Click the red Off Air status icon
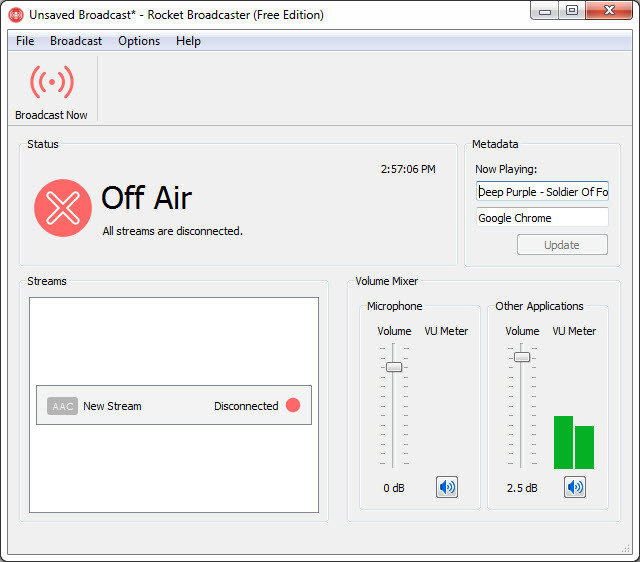 [x=63, y=208]
